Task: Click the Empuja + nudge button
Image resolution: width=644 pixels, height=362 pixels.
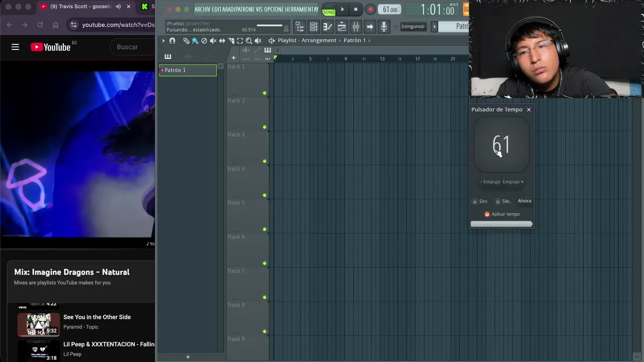Action: pyautogui.click(x=513, y=182)
